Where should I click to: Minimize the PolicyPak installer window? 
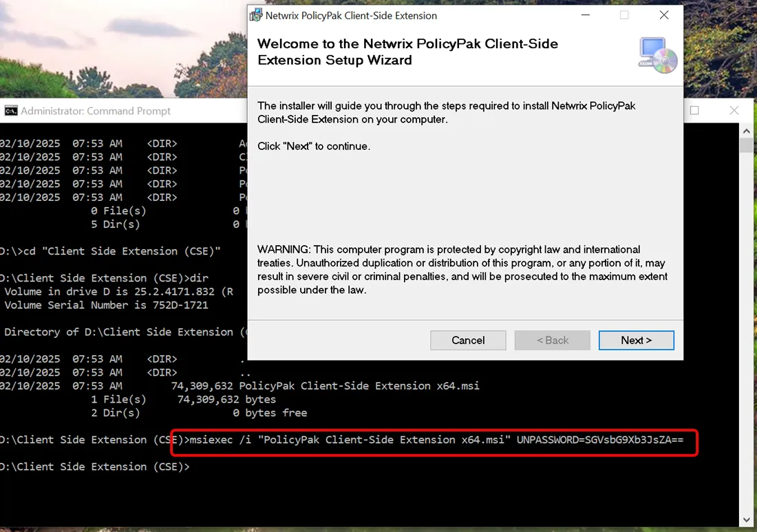coord(585,14)
